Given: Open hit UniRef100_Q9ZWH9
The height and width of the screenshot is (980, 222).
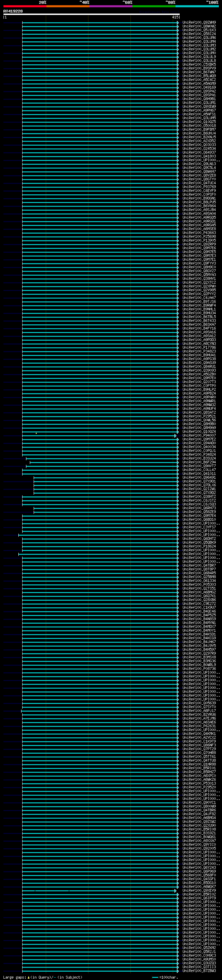Looking at the screenshot, I should pyautogui.click(x=199, y=23).
